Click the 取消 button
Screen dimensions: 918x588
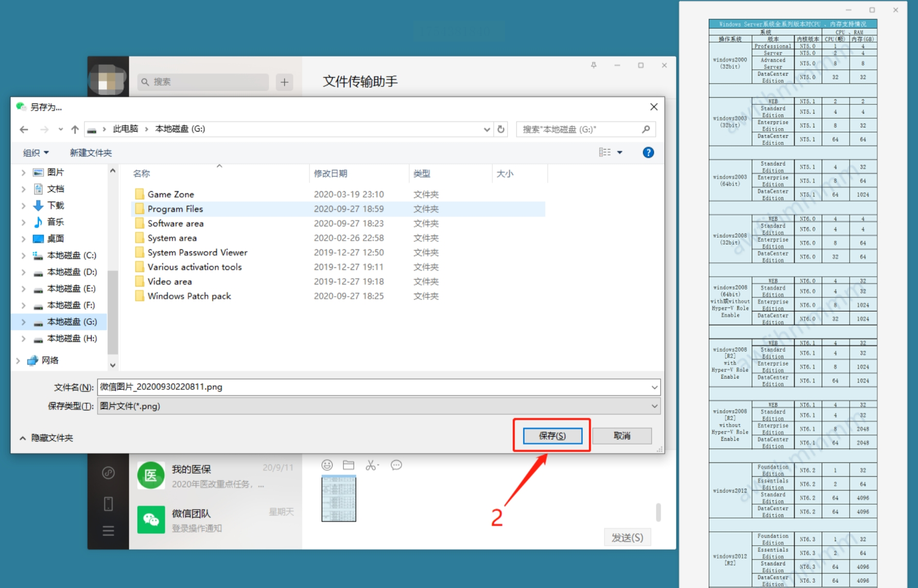(622, 436)
